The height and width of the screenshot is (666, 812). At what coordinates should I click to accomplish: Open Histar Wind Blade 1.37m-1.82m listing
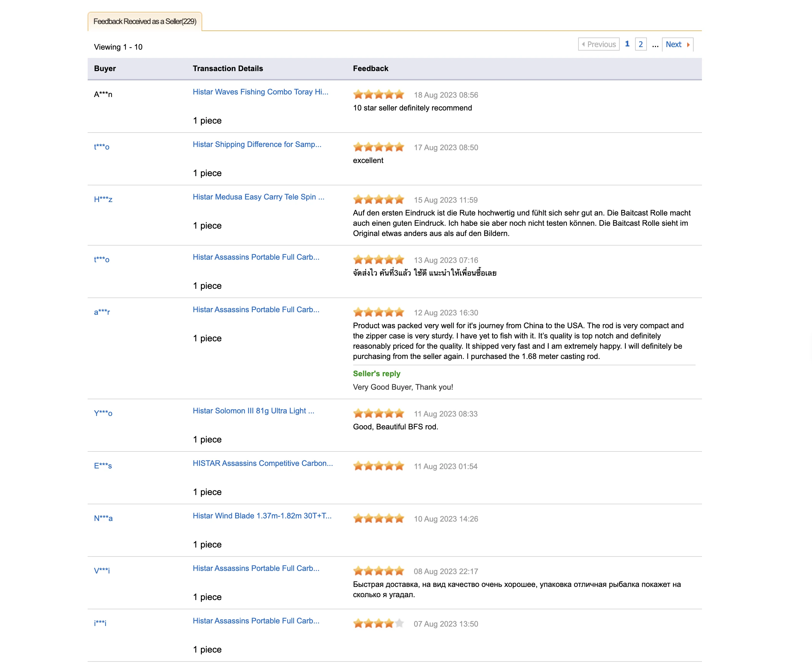[262, 516]
